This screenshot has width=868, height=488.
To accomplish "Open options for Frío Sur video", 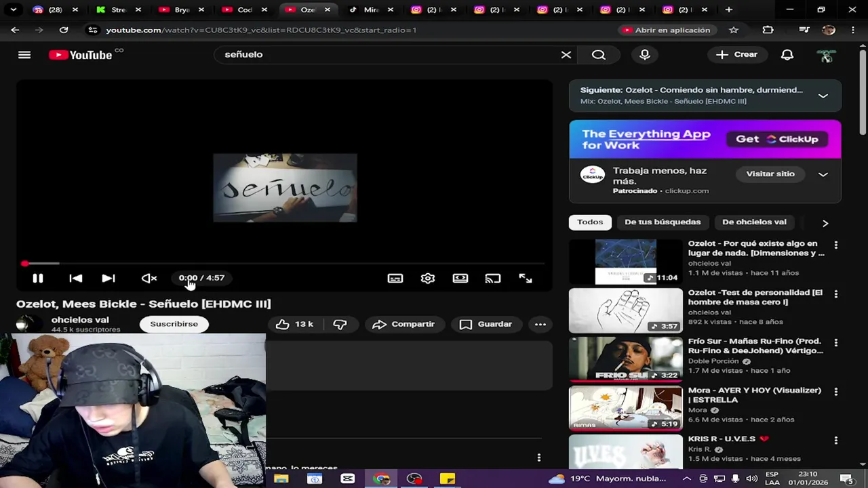I will 835,343.
